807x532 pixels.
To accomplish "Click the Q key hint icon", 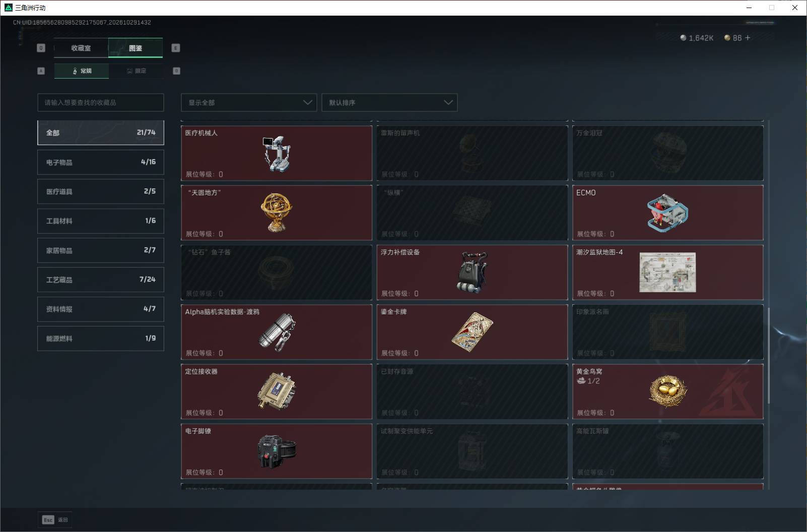I will click(x=41, y=48).
